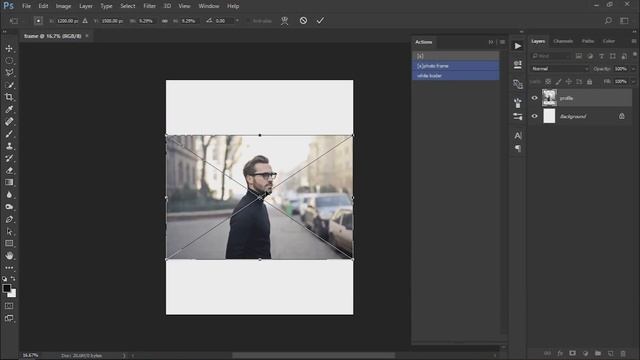Play the selected action
This screenshot has height=360, width=640.
pos(518,46)
